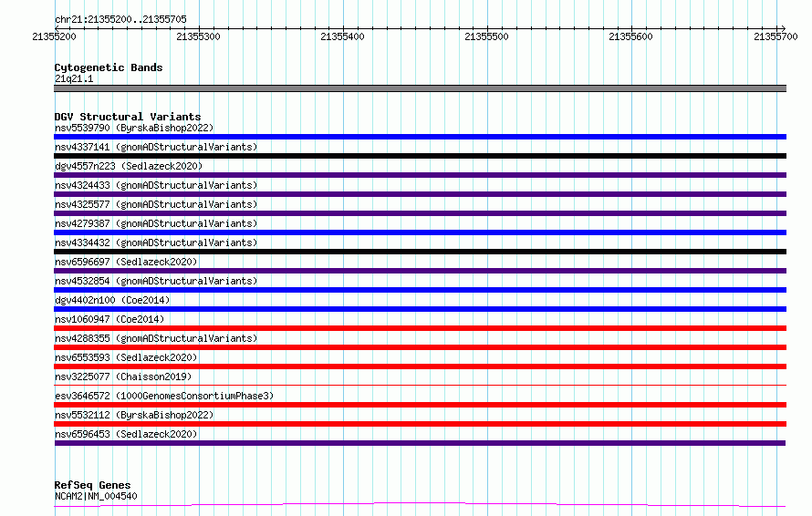Open variant nsv6596453 (Sedlazeck2020) label

(126, 434)
